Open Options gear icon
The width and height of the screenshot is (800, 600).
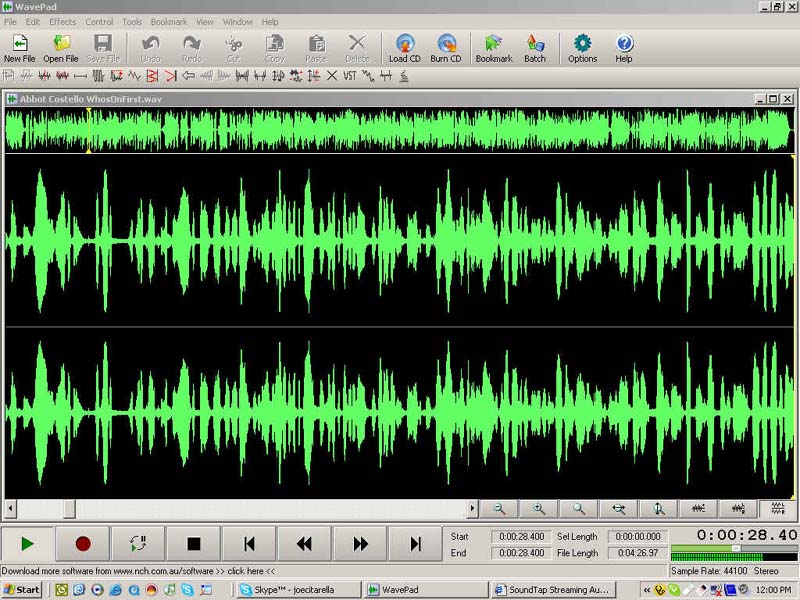[583, 48]
